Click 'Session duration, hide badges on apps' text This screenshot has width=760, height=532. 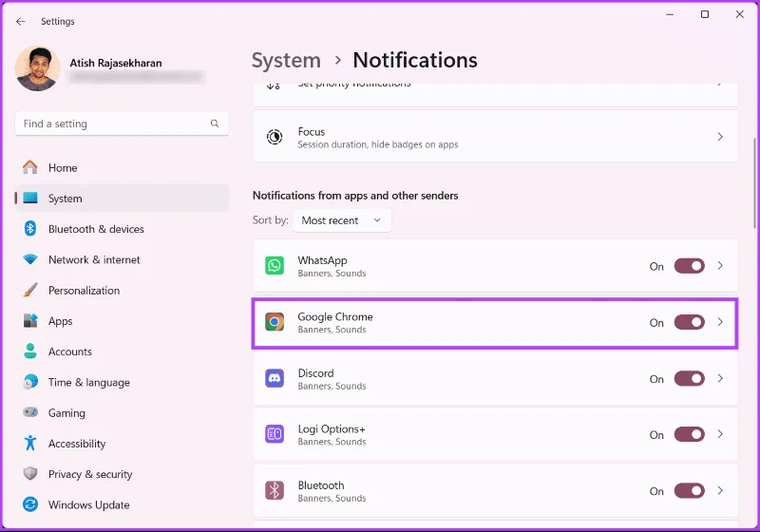(377, 144)
